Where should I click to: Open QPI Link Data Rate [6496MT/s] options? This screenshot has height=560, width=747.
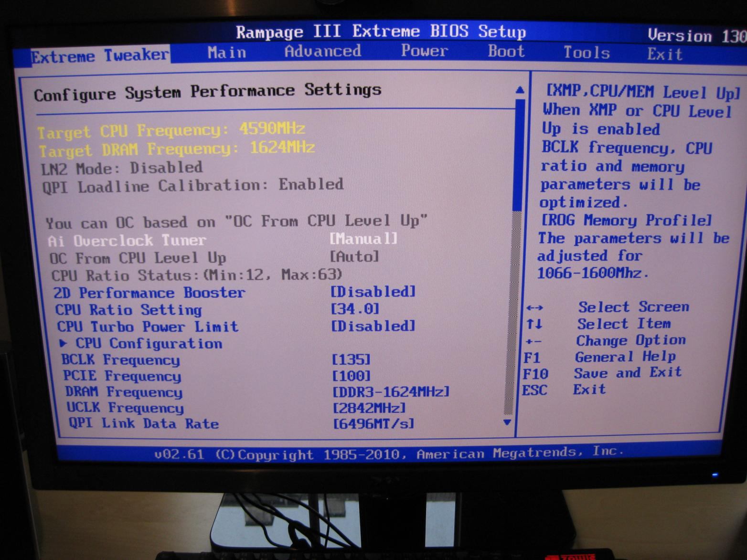373,423
